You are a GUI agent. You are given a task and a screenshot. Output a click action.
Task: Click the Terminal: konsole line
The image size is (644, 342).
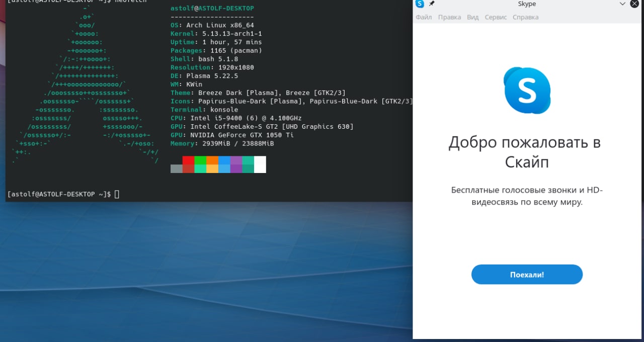(204, 110)
